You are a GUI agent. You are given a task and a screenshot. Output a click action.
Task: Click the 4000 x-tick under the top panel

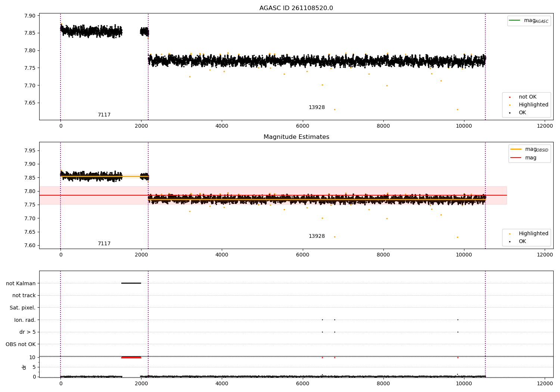click(222, 126)
